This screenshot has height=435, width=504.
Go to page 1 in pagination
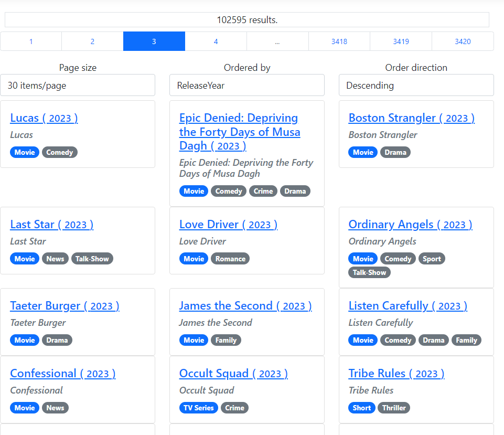(x=31, y=41)
